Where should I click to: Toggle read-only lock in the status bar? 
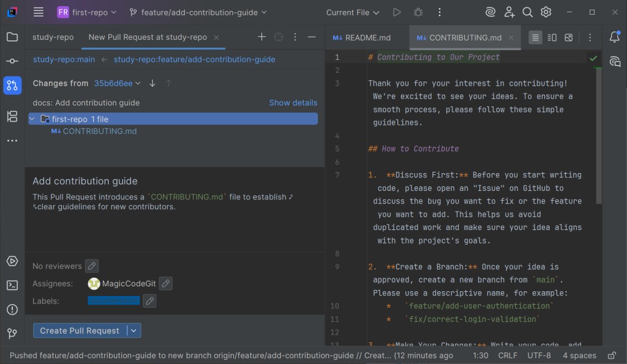point(612,355)
